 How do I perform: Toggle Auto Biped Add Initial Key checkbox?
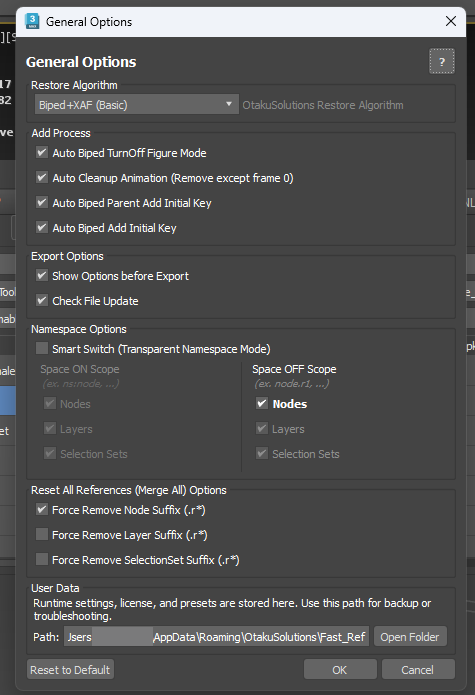coord(42,227)
